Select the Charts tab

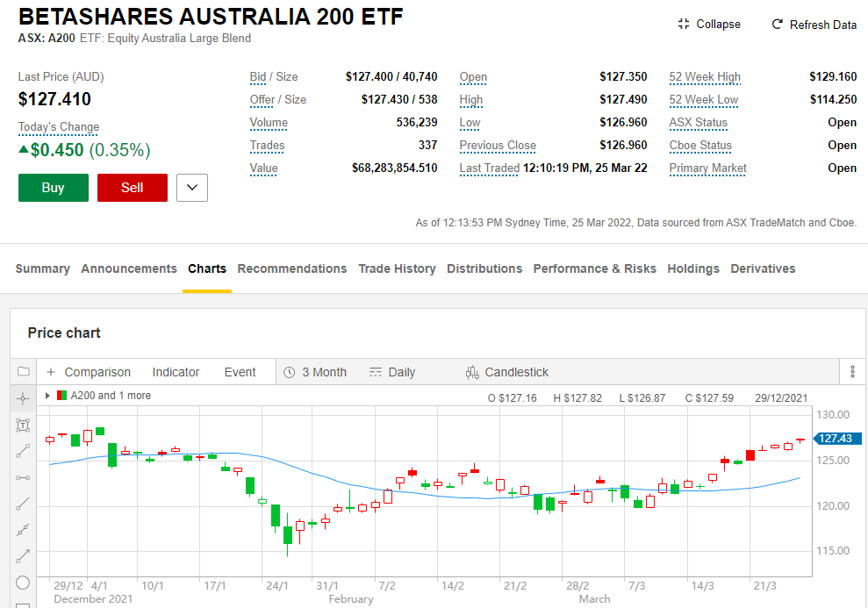tap(207, 268)
